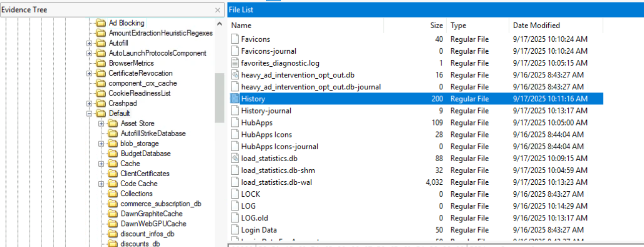Click the file icon beside Favicons-journal
644x247 pixels.
click(x=235, y=51)
